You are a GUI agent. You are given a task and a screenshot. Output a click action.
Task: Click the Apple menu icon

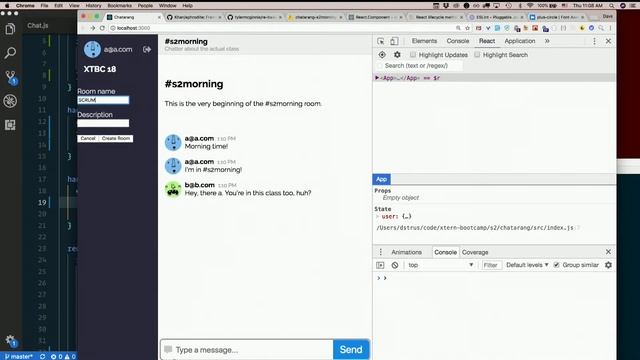7,5
